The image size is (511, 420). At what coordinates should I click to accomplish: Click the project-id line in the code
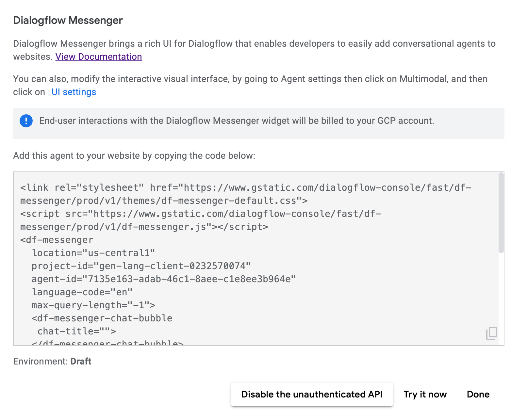[x=141, y=266]
